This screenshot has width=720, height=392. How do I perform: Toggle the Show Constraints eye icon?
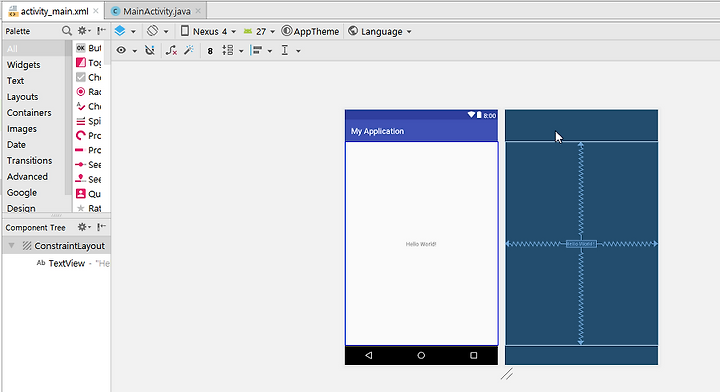(x=121, y=50)
